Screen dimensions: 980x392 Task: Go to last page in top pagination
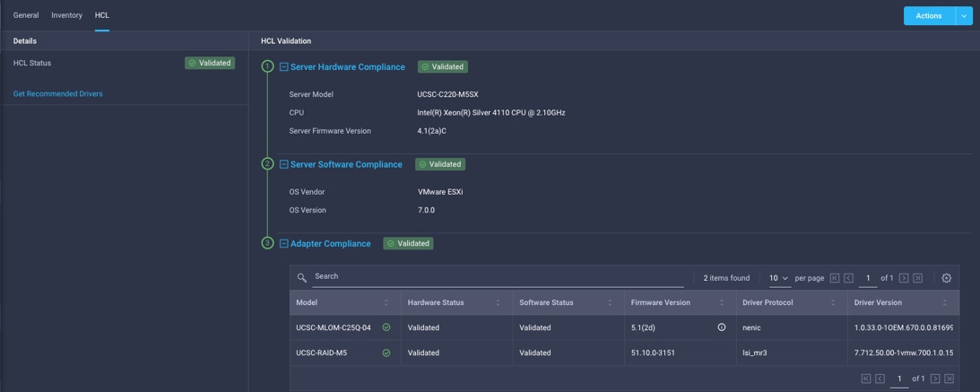coord(917,278)
